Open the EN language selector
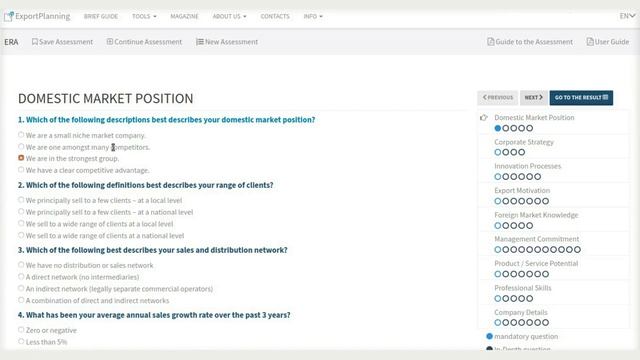Screen dimensions: 640x360 627,16
